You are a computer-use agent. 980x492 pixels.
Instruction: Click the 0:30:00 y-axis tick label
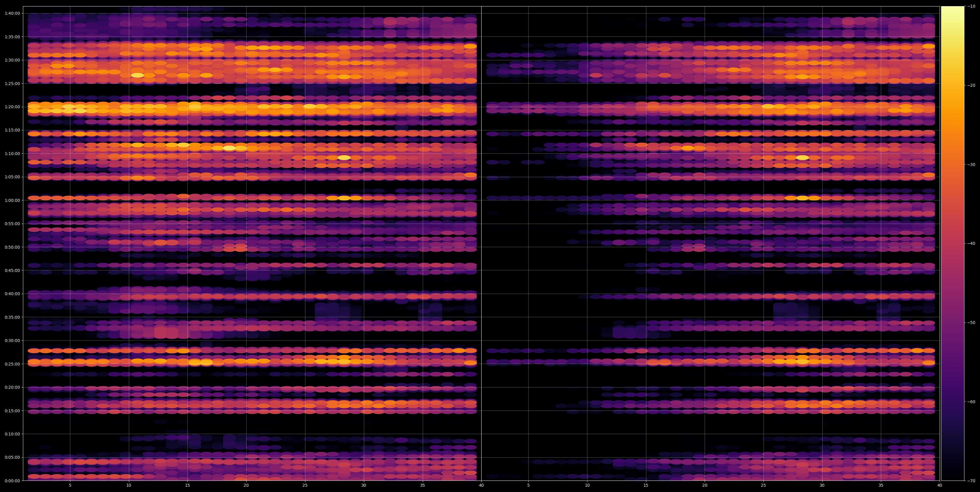click(x=12, y=340)
